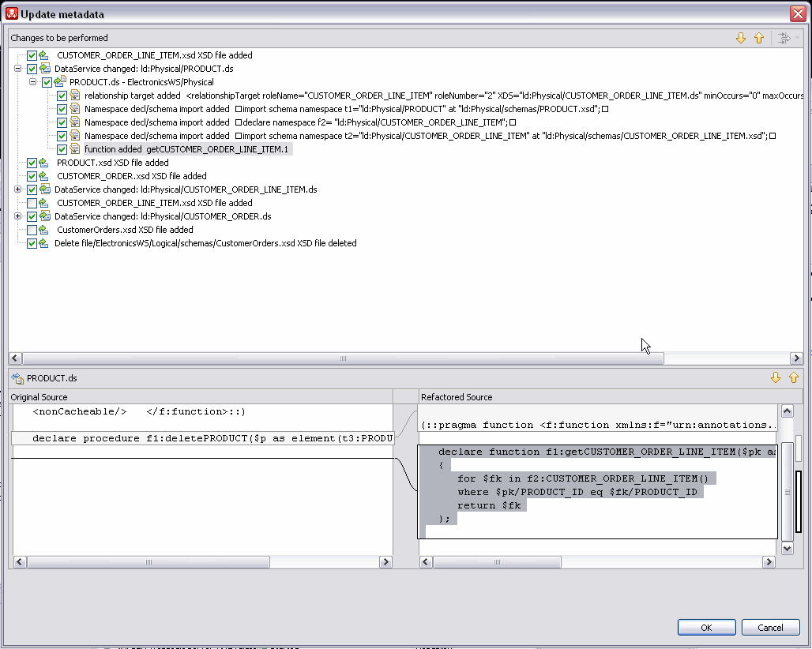Uncheck 'function added getCUSTOMER_ORDER_LINE_ITEM.1'
The width and height of the screenshot is (812, 649).
[62, 149]
